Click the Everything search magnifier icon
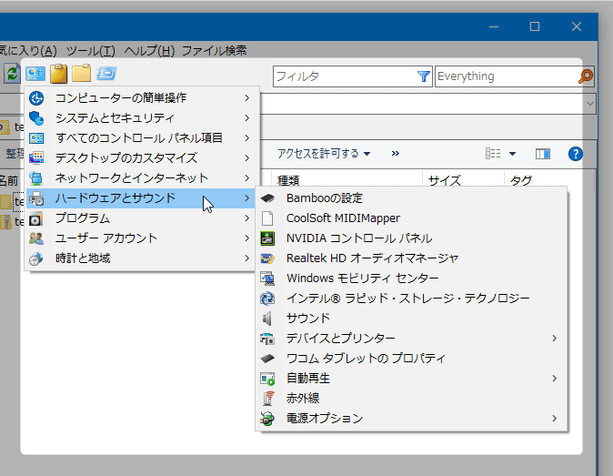Viewport: 613px width, 476px height. coord(585,76)
